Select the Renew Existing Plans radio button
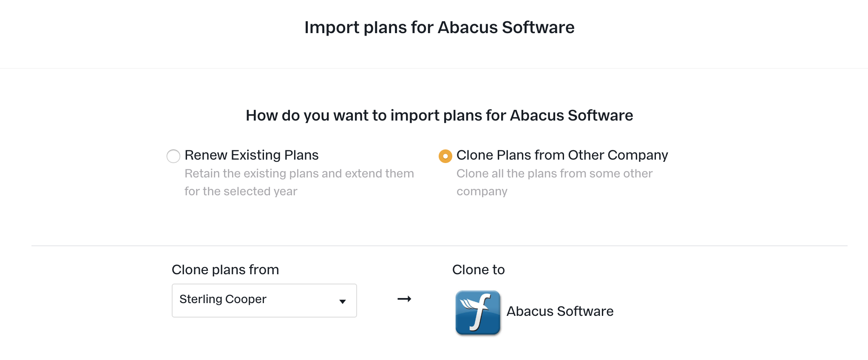 tap(173, 156)
